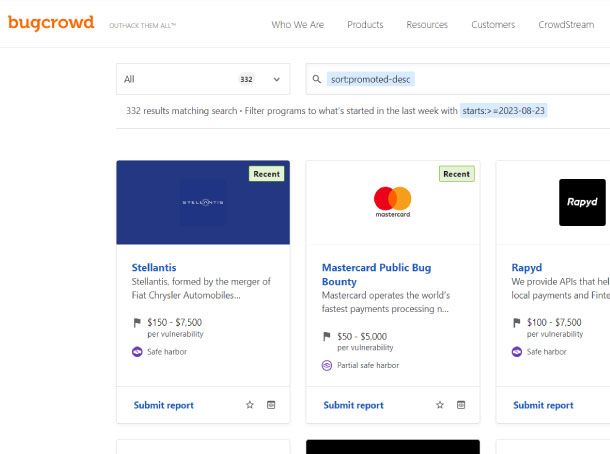Open the Resources menu

pos(427,25)
